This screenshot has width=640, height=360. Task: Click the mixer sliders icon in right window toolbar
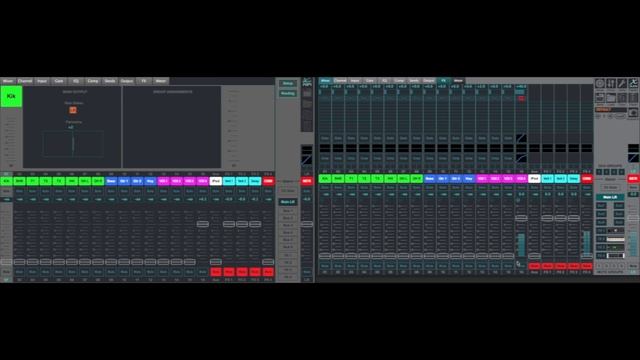(611, 84)
